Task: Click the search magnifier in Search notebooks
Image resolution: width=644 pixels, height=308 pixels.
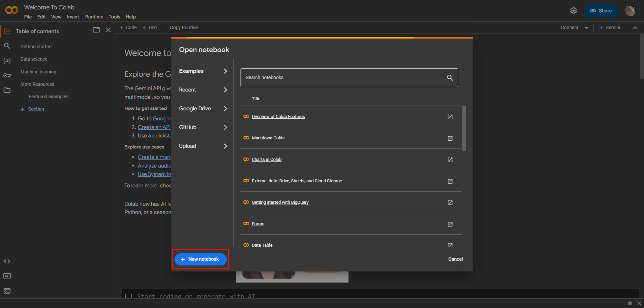Action: click(450, 78)
